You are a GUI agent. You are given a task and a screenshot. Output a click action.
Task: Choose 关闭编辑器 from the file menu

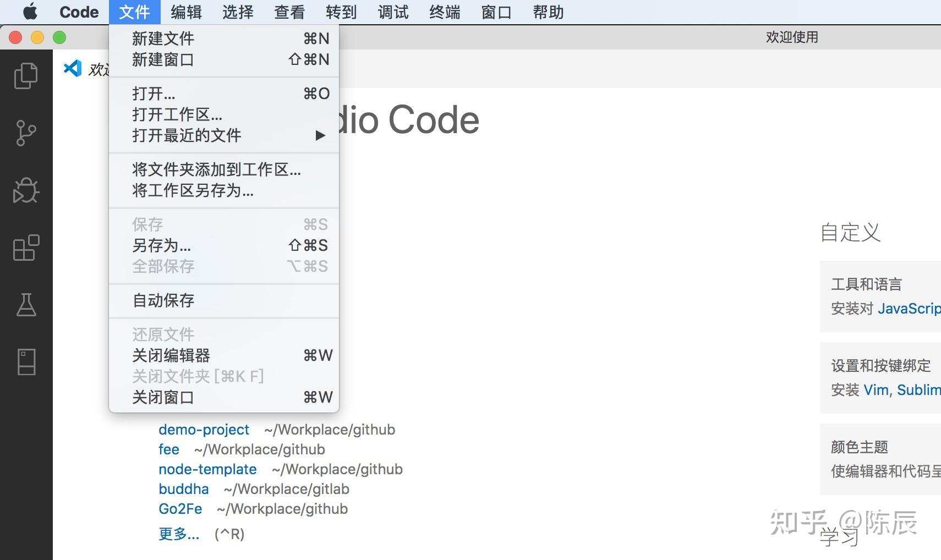(224, 355)
